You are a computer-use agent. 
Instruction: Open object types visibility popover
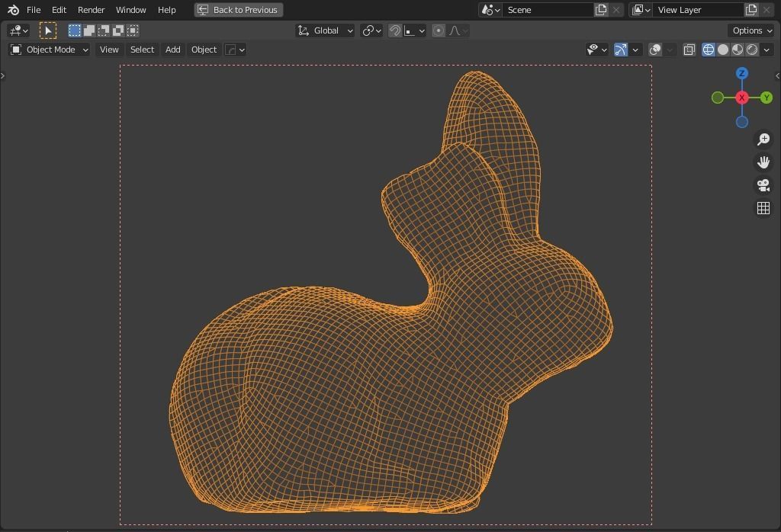pos(596,50)
